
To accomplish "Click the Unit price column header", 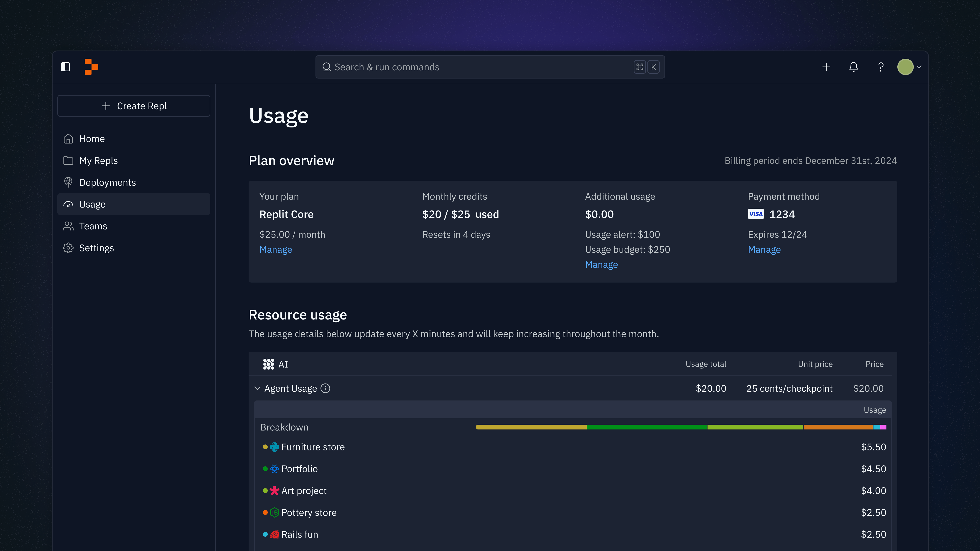I will (x=815, y=364).
